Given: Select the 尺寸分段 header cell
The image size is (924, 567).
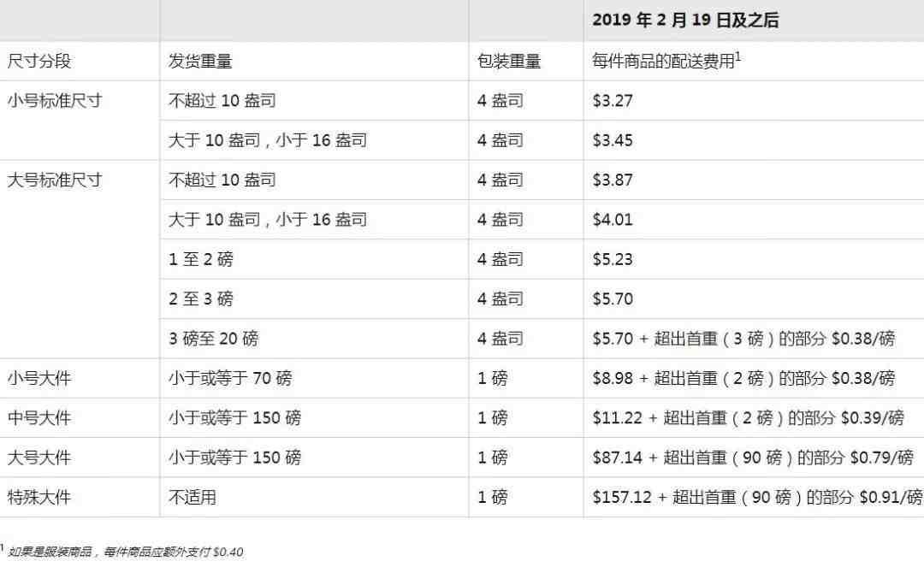Looking at the screenshot, I should (38, 62).
